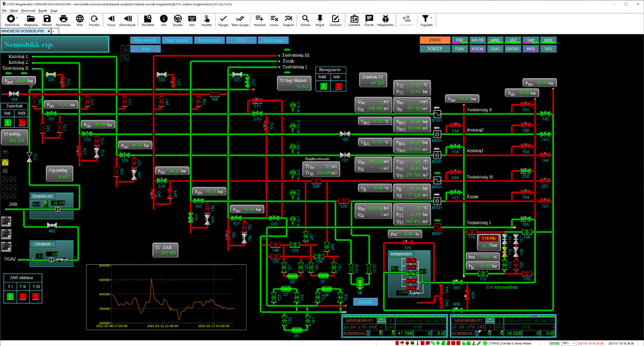Click the Vezérlés control icon
The image size is (644, 346).
coord(207,18)
